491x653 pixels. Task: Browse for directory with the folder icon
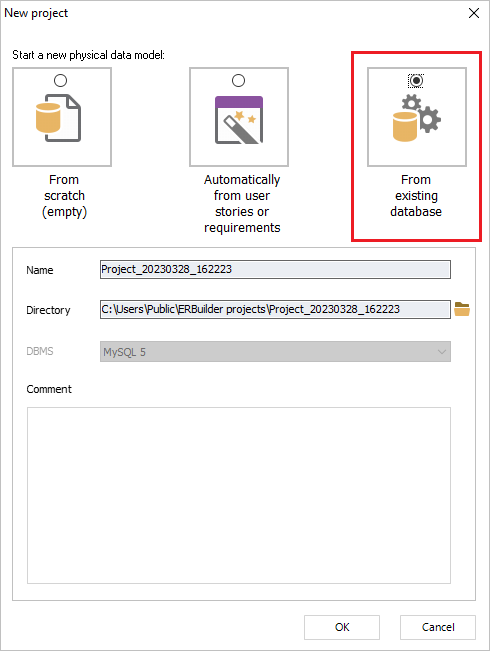462,309
